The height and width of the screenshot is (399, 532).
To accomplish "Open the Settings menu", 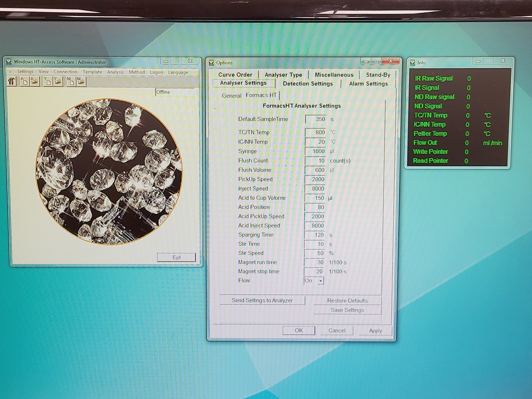I will [25, 71].
